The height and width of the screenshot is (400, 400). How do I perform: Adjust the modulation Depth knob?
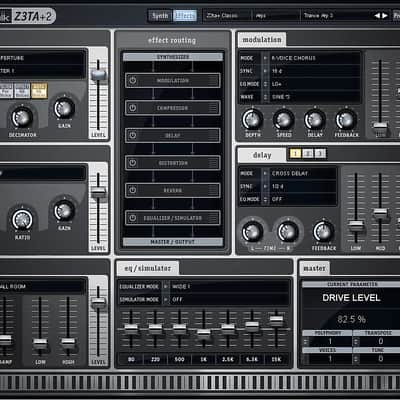click(253, 120)
